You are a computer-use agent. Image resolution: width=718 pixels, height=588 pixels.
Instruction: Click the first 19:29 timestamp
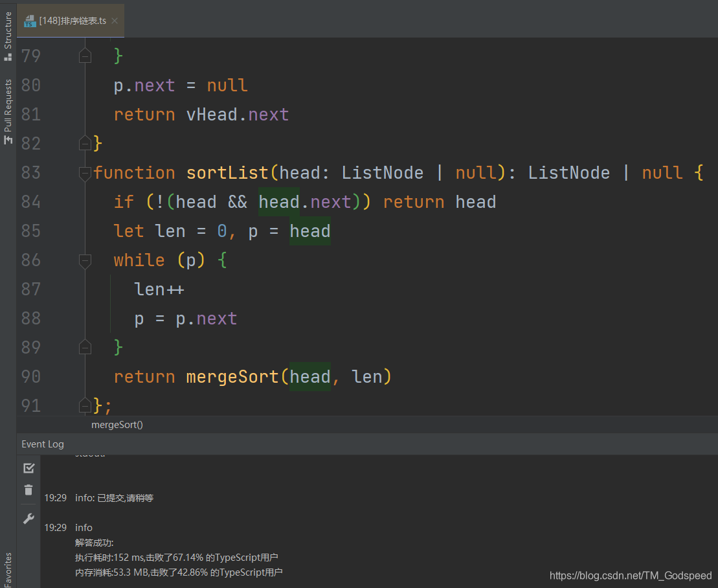[56, 498]
